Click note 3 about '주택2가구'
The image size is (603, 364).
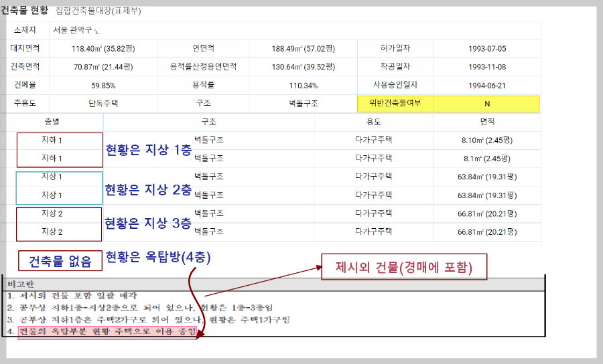pyautogui.click(x=149, y=319)
